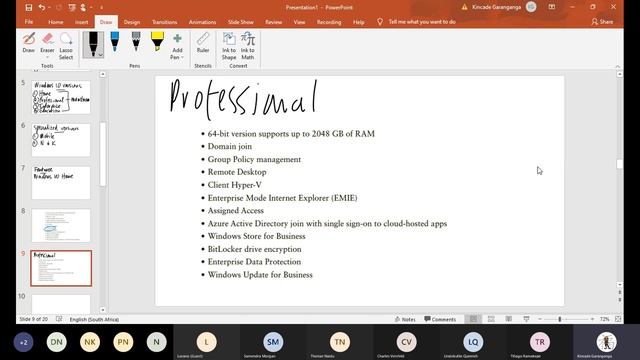
Task: Collapse the ribbon chevron
Action: (618, 66)
